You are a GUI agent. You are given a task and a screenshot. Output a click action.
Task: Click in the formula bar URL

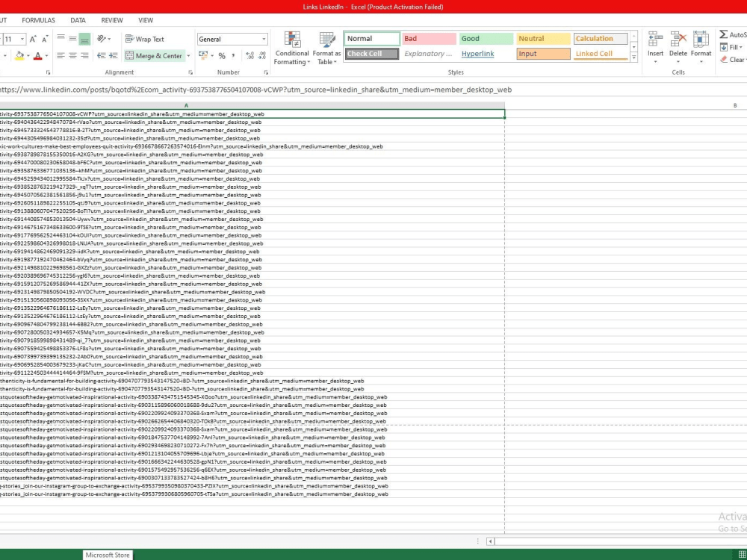click(255, 90)
